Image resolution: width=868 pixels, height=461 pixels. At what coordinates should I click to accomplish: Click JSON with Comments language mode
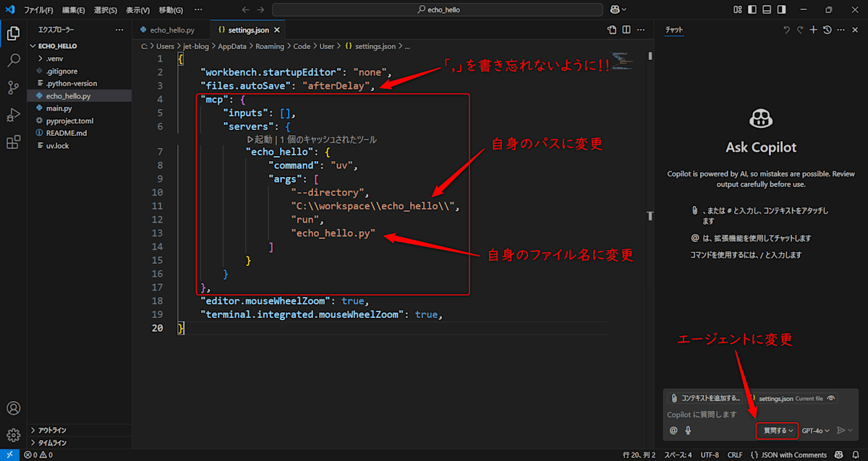[793, 455]
